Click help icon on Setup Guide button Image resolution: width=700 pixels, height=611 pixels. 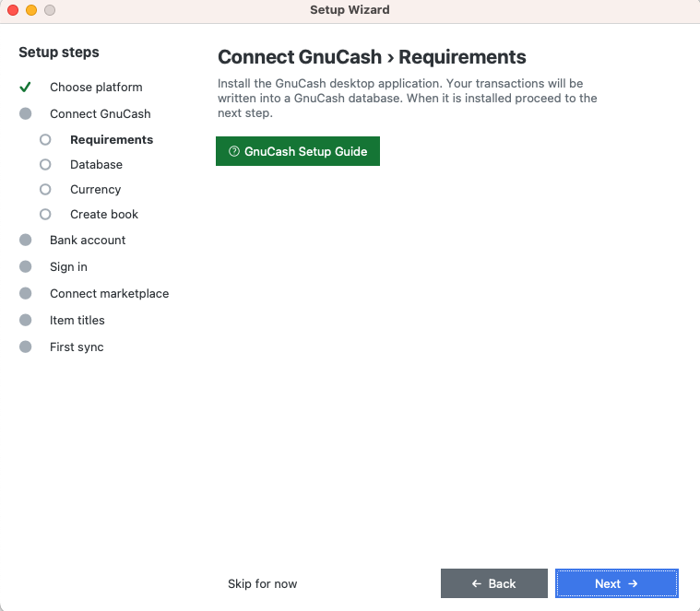tap(234, 151)
